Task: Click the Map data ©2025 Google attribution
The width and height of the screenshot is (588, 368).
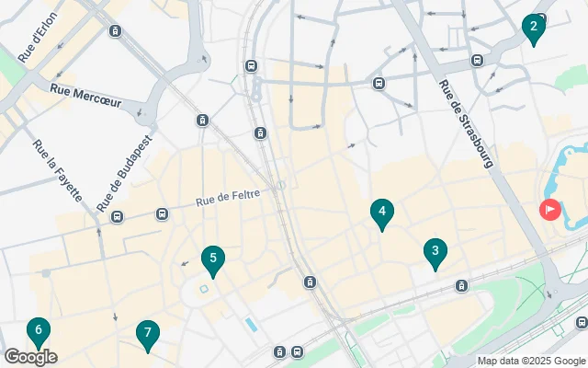Action: 531,362
